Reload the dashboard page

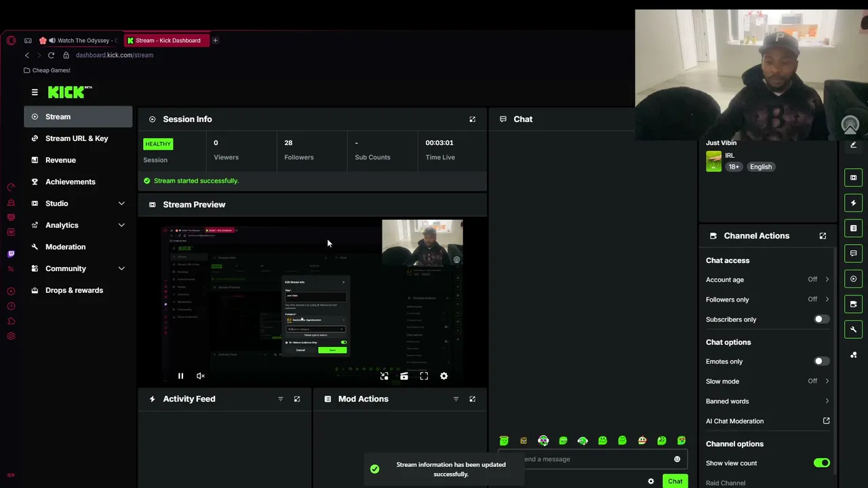tap(51, 56)
